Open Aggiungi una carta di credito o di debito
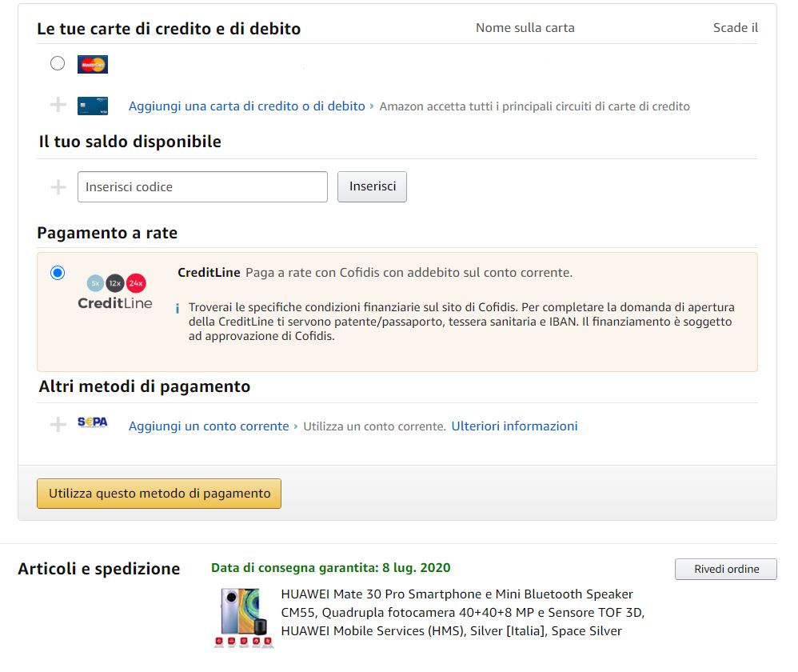 (247, 106)
